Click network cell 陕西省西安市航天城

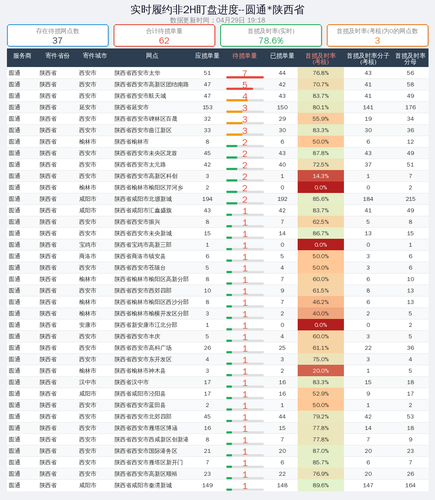[x=140, y=96]
